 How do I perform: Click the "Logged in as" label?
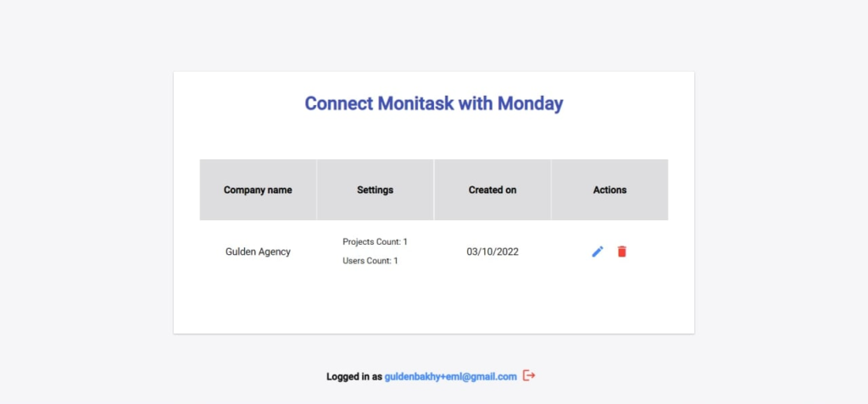(353, 376)
